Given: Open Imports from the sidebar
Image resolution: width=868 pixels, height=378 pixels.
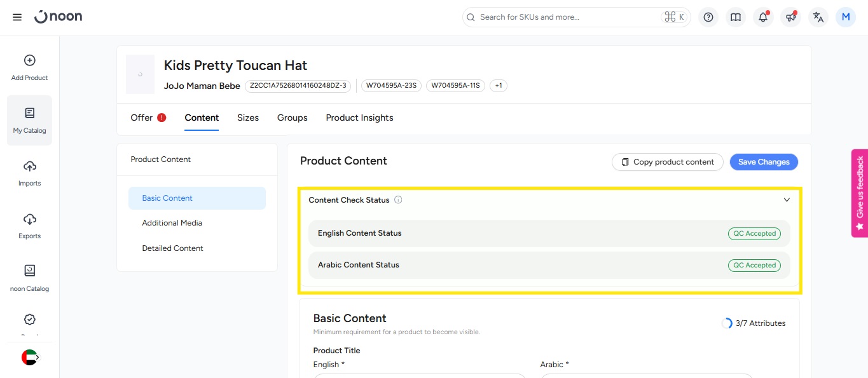Looking at the screenshot, I should point(29,173).
